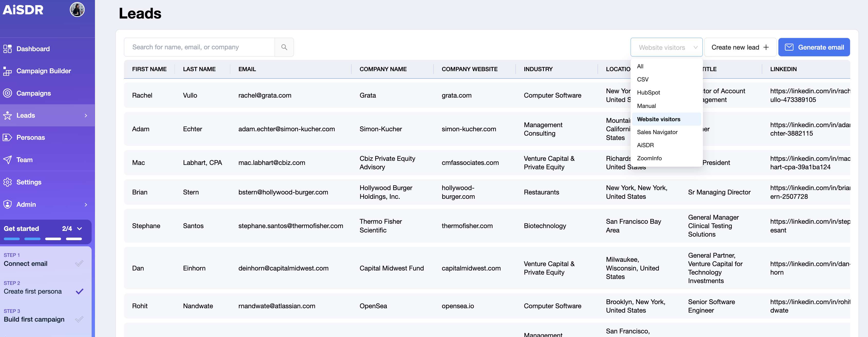Click the plus icon in Create new lead
This screenshot has height=337, width=868.
click(x=766, y=47)
